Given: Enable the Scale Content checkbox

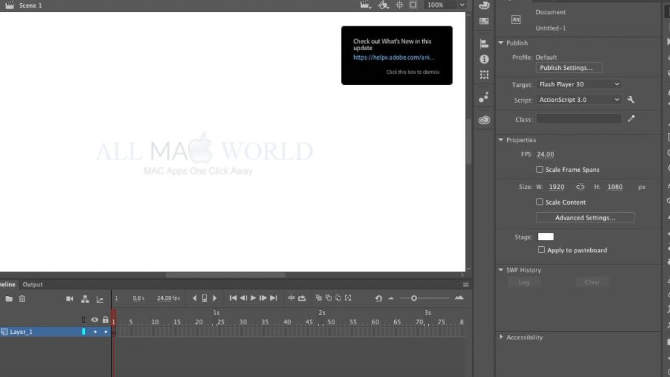Looking at the screenshot, I should click(540, 202).
